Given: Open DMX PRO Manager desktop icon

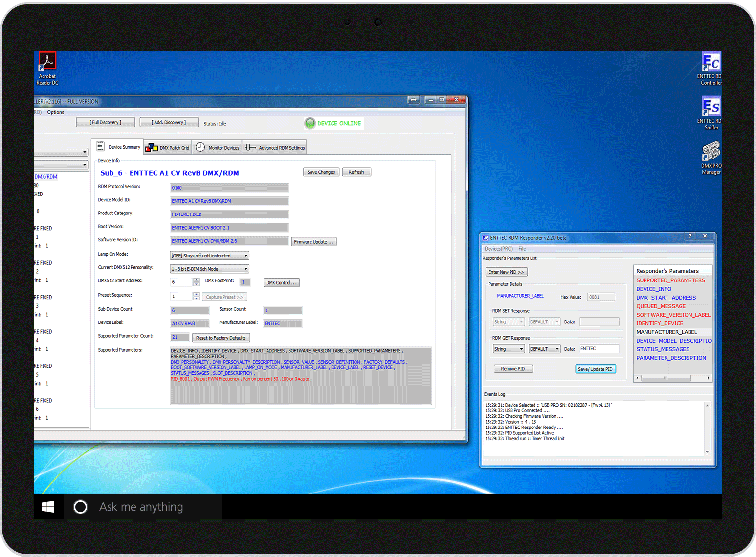Looking at the screenshot, I should click(x=712, y=158).
